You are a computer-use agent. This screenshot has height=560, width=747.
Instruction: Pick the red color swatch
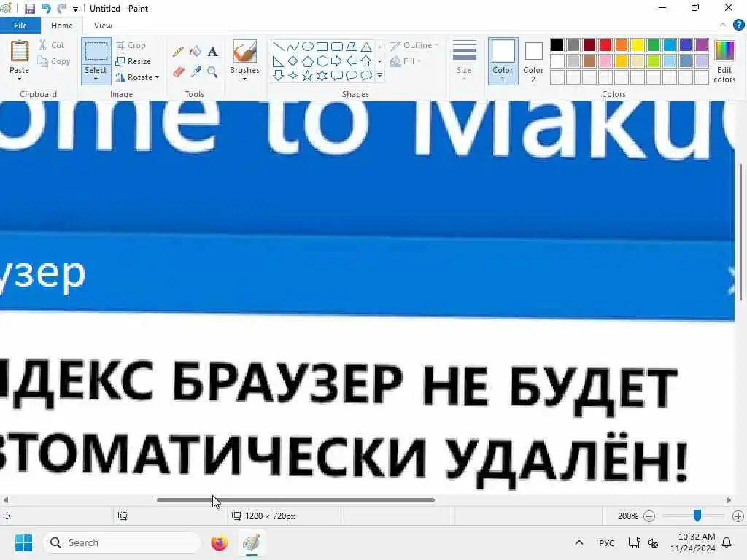(x=605, y=45)
